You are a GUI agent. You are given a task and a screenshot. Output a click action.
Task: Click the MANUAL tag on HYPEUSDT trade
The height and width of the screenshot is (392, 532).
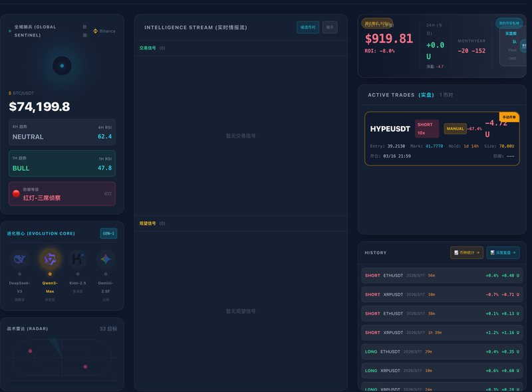pos(455,128)
